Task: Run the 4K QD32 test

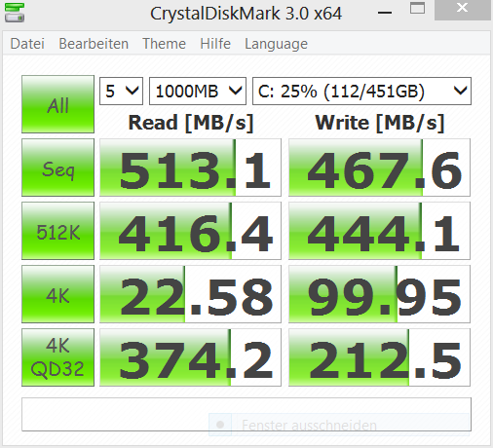Action: tap(57, 357)
